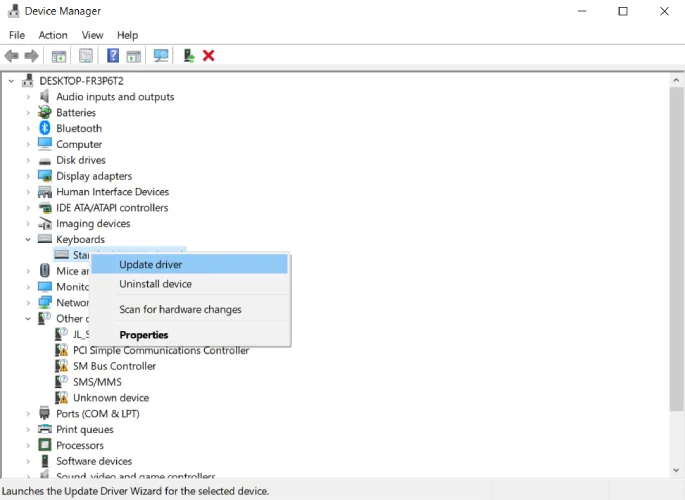Click the Properties toolbar icon
This screenshot has height=500, width=685.
pyautogui.click(x=86, y=56)
